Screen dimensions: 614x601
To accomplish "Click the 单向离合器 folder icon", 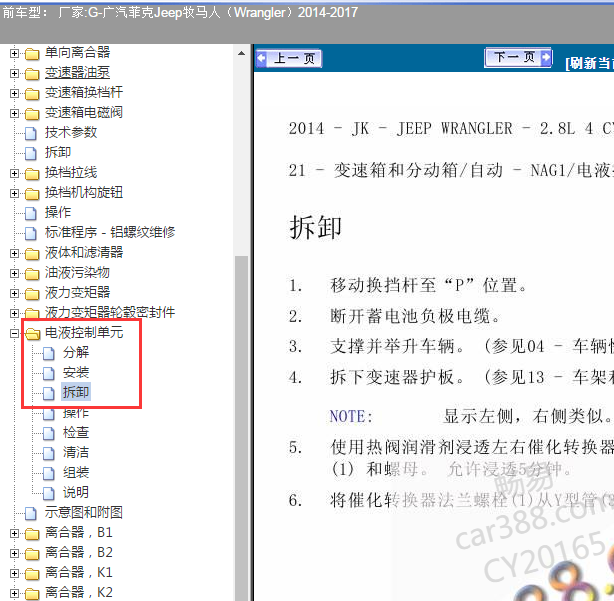I will click(x=32, y=54).
